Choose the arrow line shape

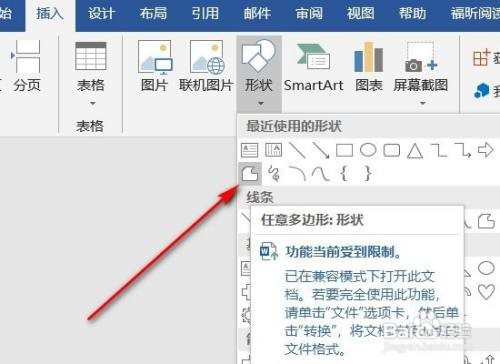click(x=321, y=150)
